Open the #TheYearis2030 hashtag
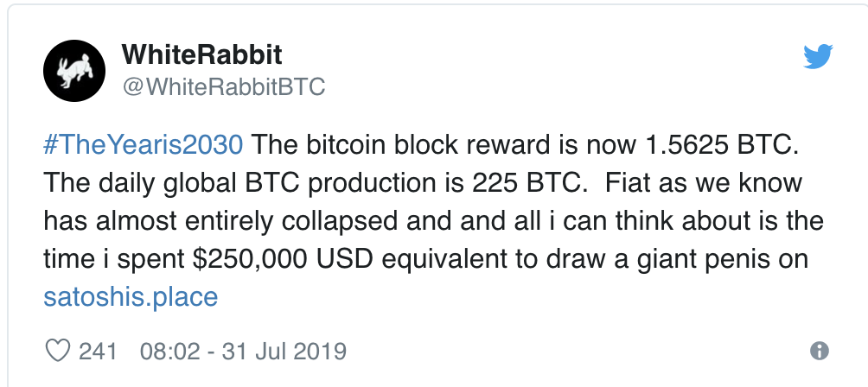Viewport: 868px width, 387px height. coord(143,145)
